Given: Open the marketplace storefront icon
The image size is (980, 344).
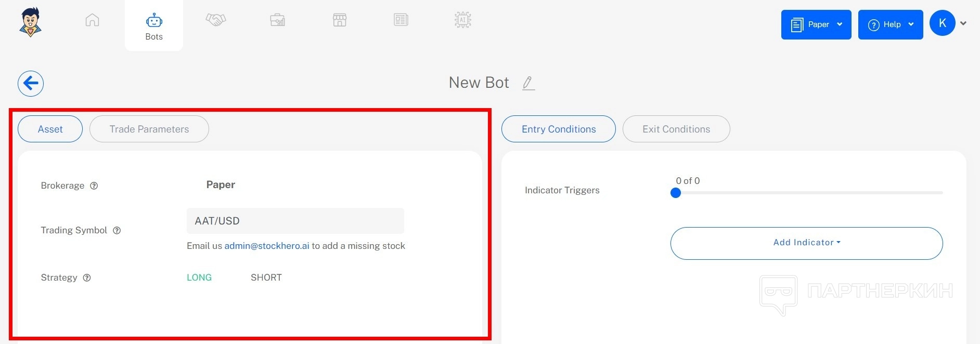Looking at the screenshot, I should (340, 20).
